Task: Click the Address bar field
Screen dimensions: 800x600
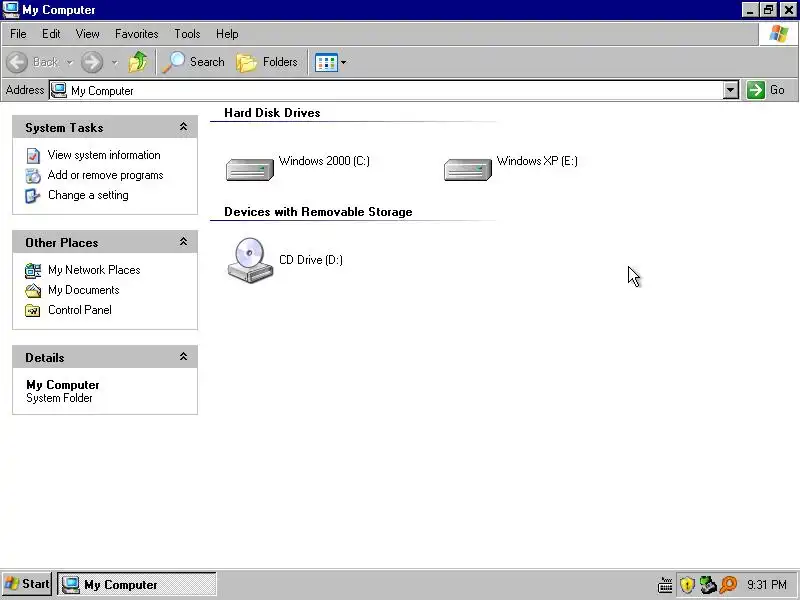Action: pos(393,90)
